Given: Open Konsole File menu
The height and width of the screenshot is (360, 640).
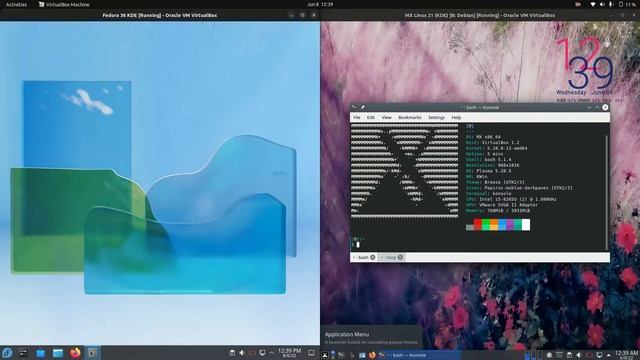Looking at the screenshot, I should coord(357,118).
